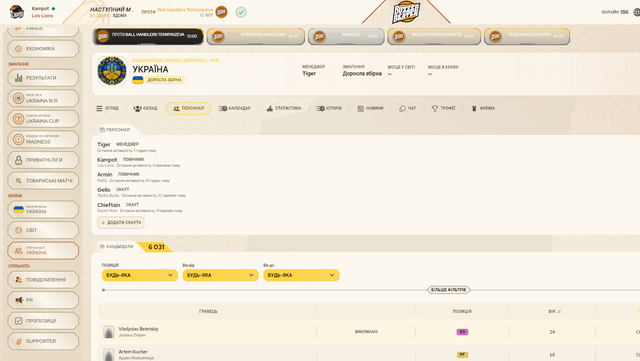Open Madness tournament in the sidebar
The image size is (640, 361).
click(x=43, y=140)
